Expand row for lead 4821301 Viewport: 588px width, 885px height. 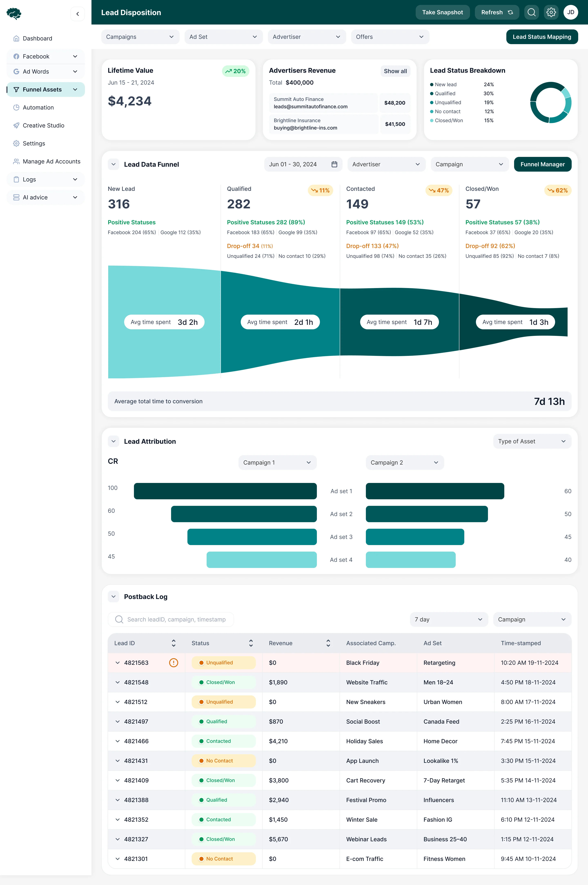[117, 859]
